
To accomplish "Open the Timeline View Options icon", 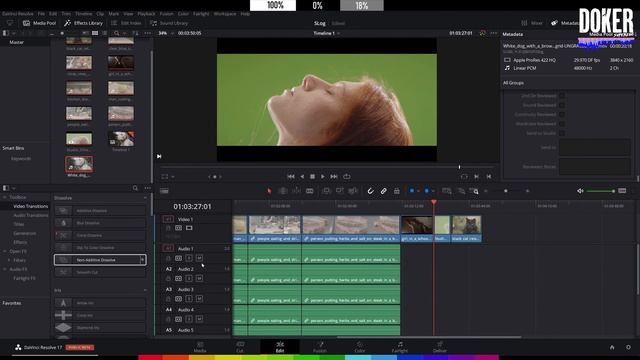I will click(x=164, y=191).
